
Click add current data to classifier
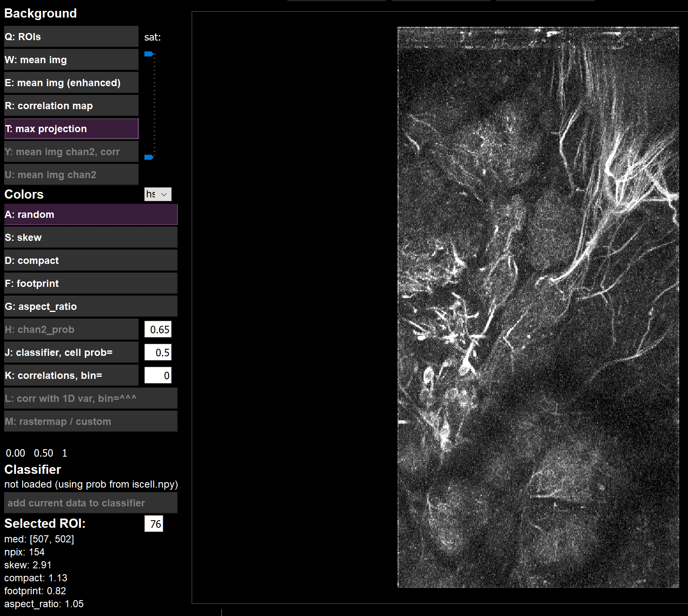click(x=90, y=503)
